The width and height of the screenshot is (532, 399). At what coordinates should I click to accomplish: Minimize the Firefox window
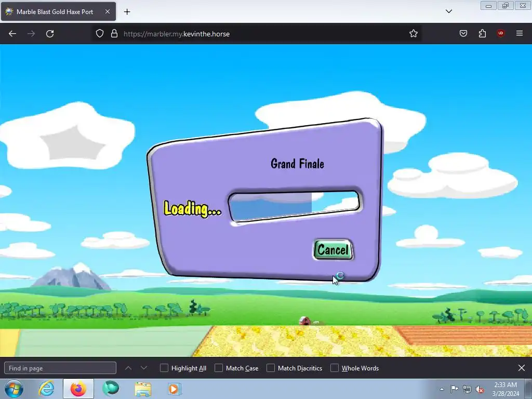(488, 5)
